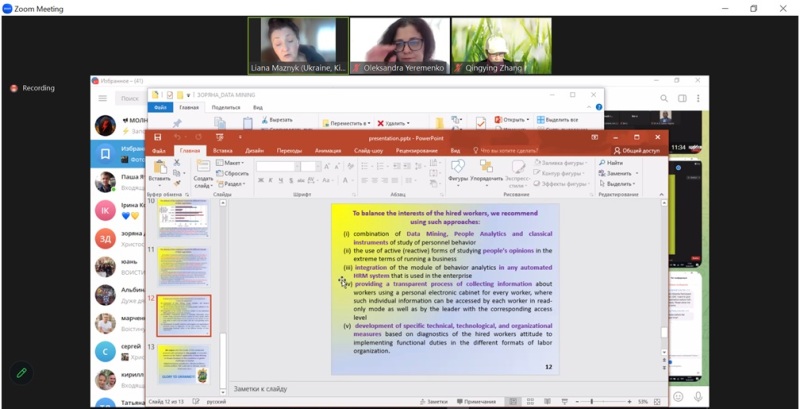Screen dimensions: 800x409
Task: Click the green Zoom annotation pencil button
Action: [x=21, y=372]
